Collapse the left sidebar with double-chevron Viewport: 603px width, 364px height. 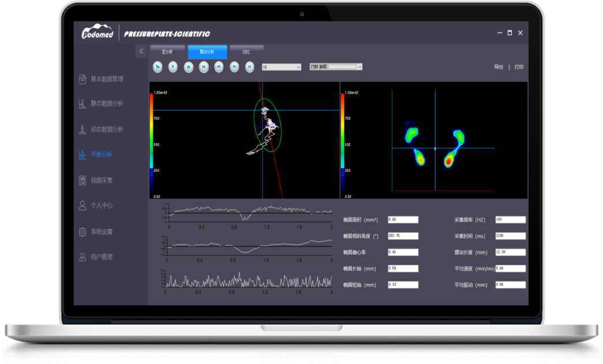(141, 51)
